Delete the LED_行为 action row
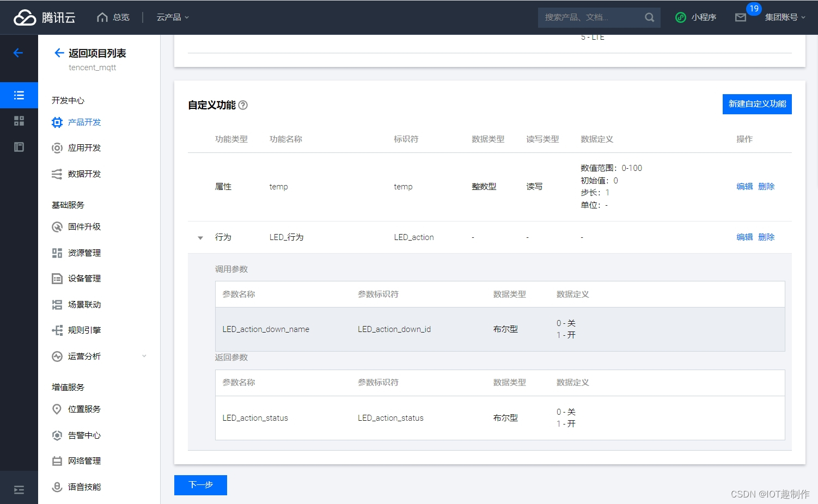Image resolution: width=818 pixels, height=504 pixels. (x=766, y=237)
